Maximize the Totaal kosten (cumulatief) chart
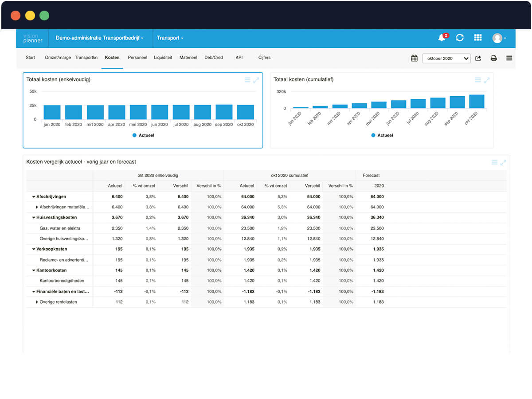This screenshot has width=532, height=399. pos(487,80)
